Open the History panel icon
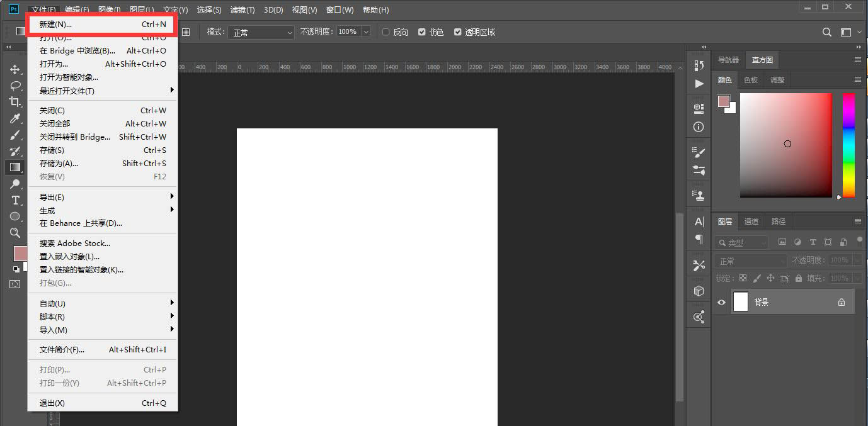The image size is (868, 426). coord(699,65)
